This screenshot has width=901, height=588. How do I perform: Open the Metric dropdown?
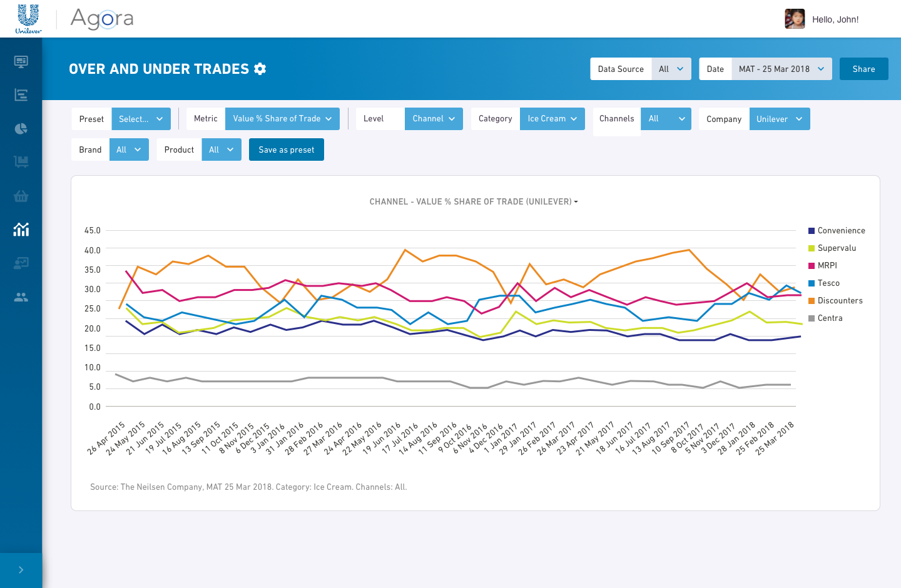coord(282,119)
